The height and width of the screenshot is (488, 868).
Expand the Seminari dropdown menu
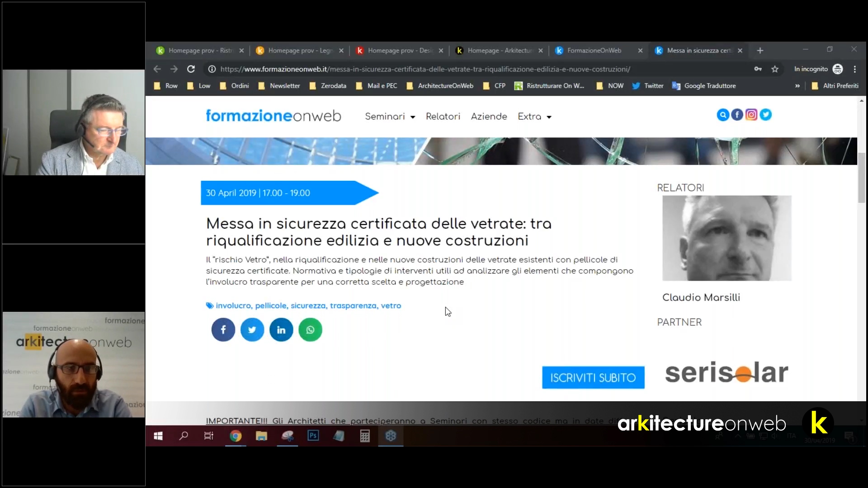[390, 117]
